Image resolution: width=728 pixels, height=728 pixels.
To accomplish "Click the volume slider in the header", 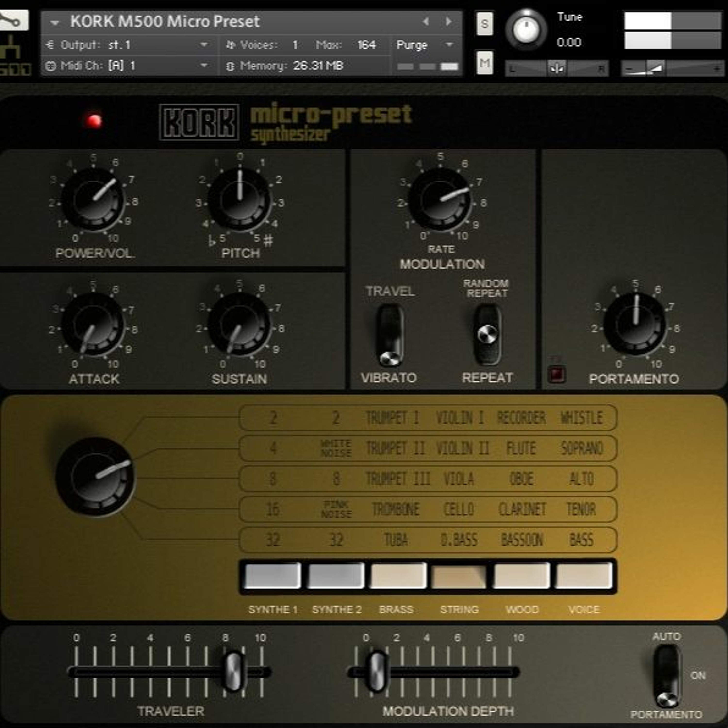I will tap(673, 69).
